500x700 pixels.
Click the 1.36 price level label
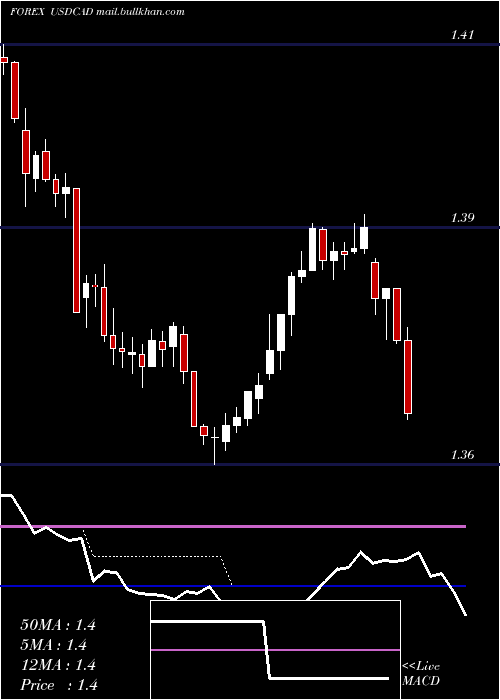point(462,455)
